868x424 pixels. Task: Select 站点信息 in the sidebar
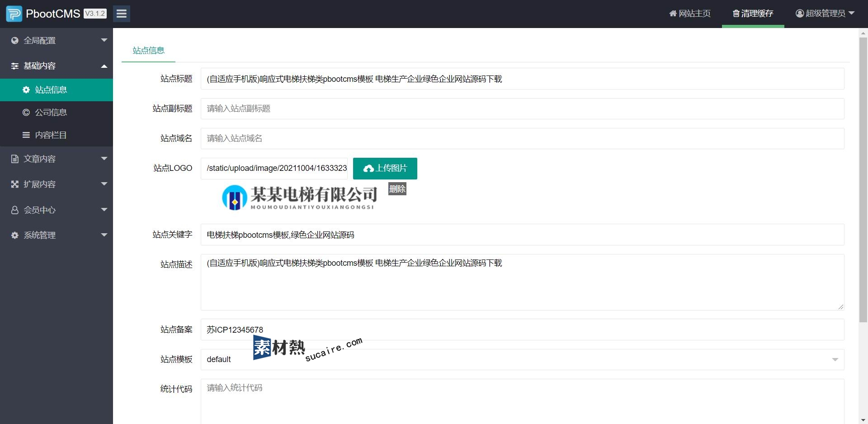pyautogui.click(x=57, y=90)
